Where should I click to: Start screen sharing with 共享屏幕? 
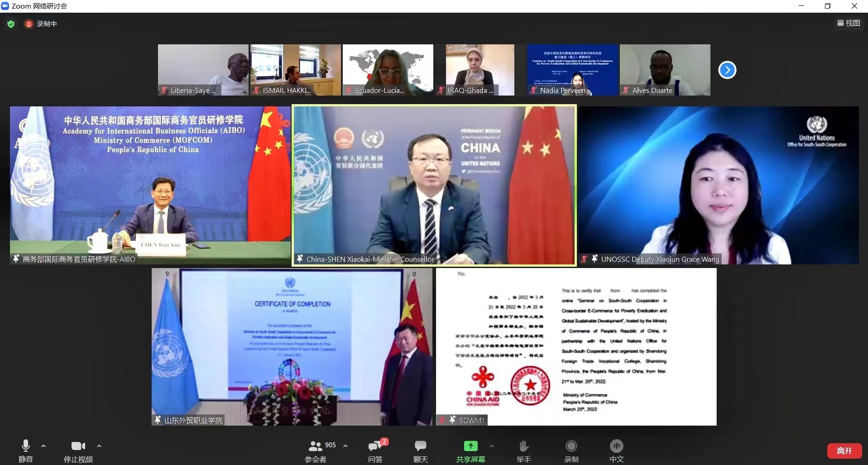tap(470, 451)
